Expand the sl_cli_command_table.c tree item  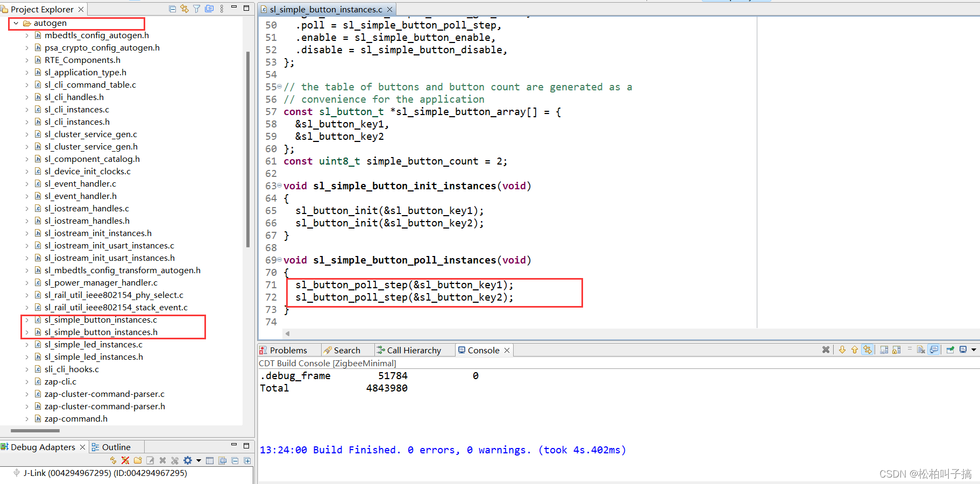tap(26, 84)
